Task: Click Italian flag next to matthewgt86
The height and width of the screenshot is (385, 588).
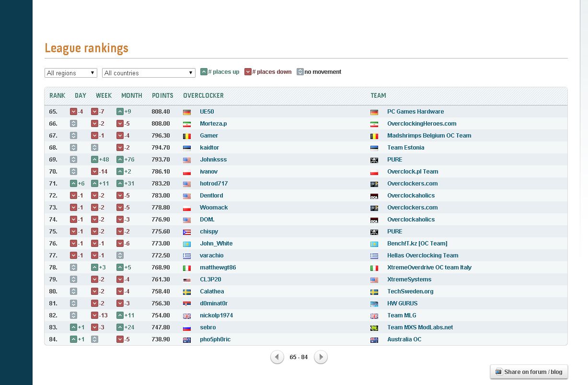Action: [187, 268]
